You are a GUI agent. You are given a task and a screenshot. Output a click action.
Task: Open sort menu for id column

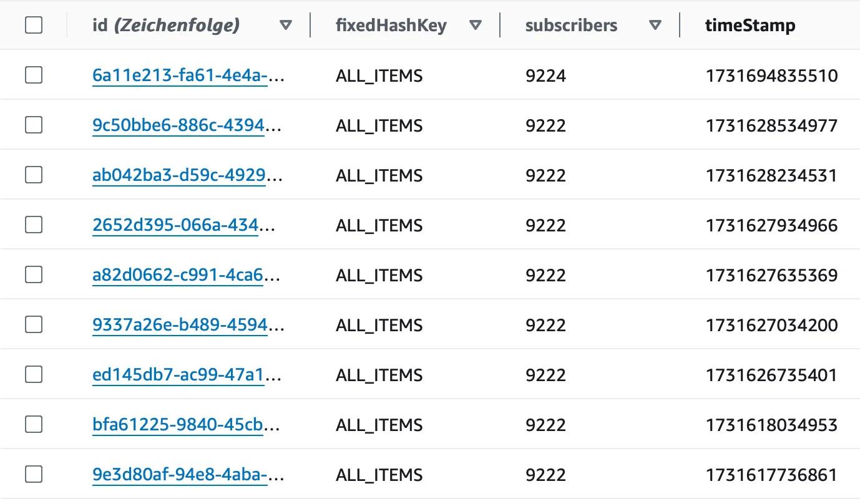click(286, 26)
